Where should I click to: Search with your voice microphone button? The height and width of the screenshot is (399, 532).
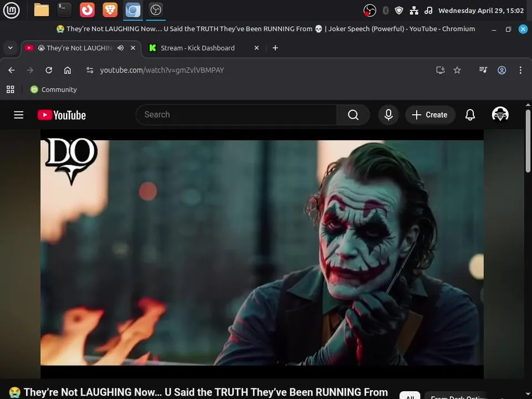(388, 115)
